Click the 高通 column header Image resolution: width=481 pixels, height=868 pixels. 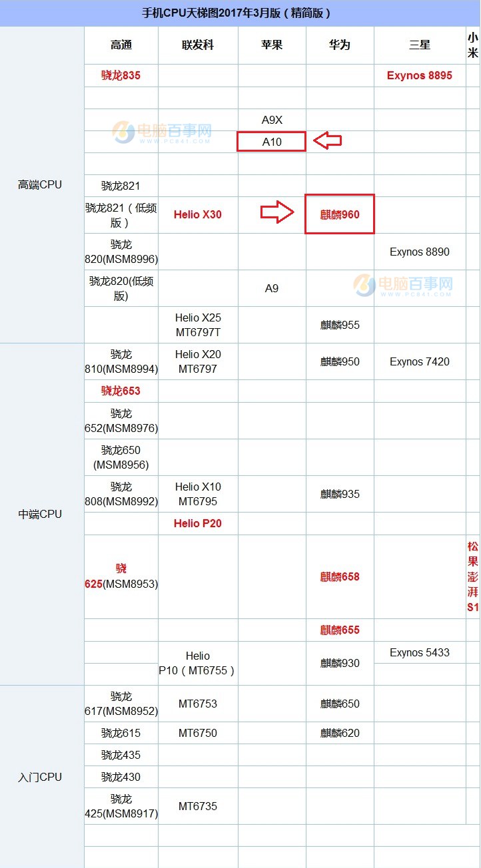coord(121,45)
